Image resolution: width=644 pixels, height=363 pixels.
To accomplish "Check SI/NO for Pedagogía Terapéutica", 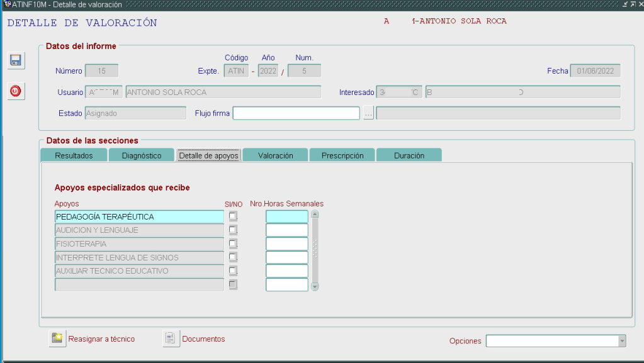I will (233, 216).
